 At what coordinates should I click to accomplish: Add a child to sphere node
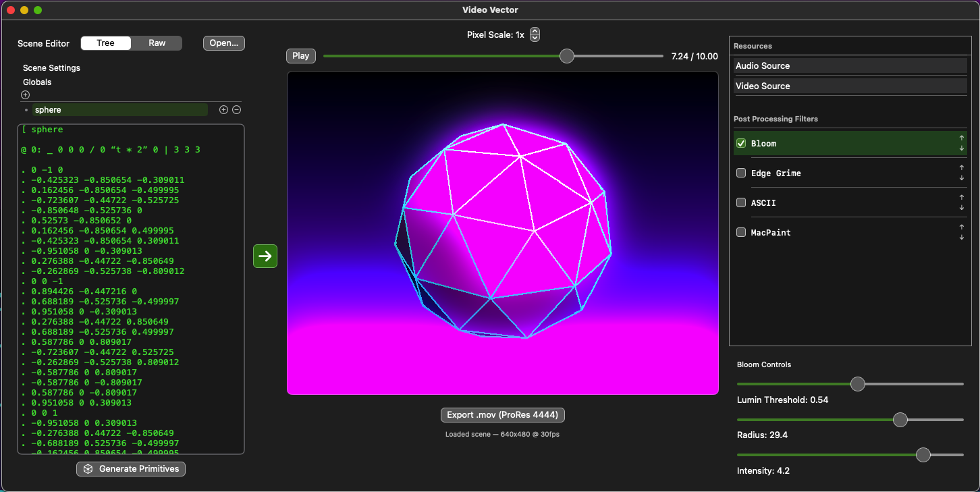tap(223, 110)
